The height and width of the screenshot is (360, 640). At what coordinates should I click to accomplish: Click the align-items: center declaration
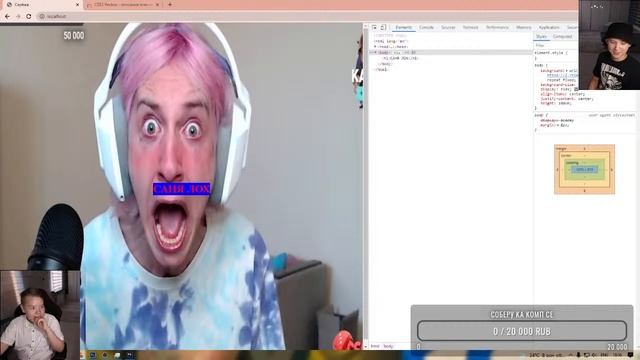[x=562, y=94]
